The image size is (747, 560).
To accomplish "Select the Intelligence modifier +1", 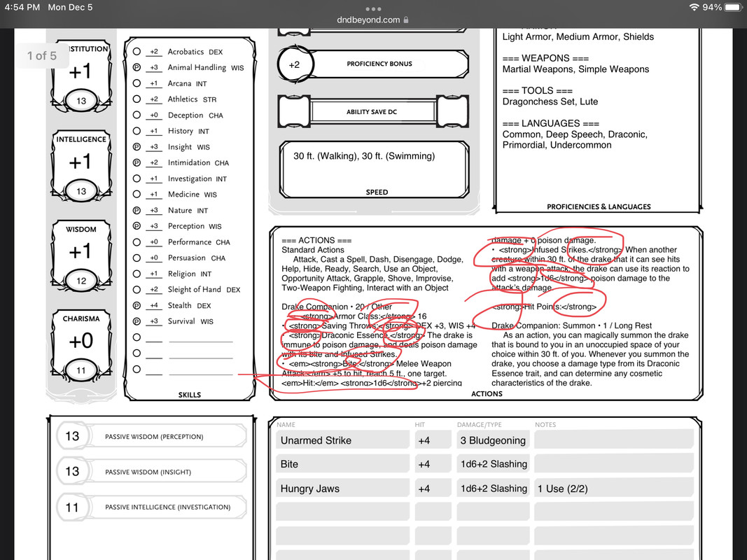I will pos(80,162).
